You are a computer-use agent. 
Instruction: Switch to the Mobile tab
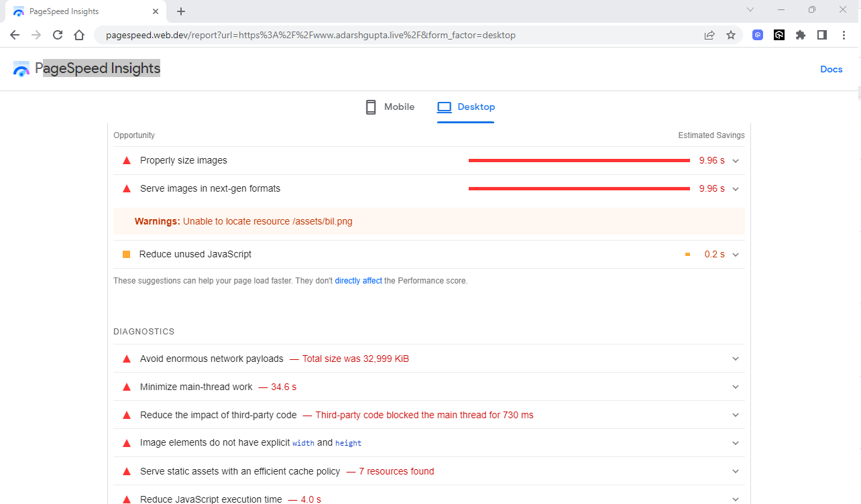400,107
